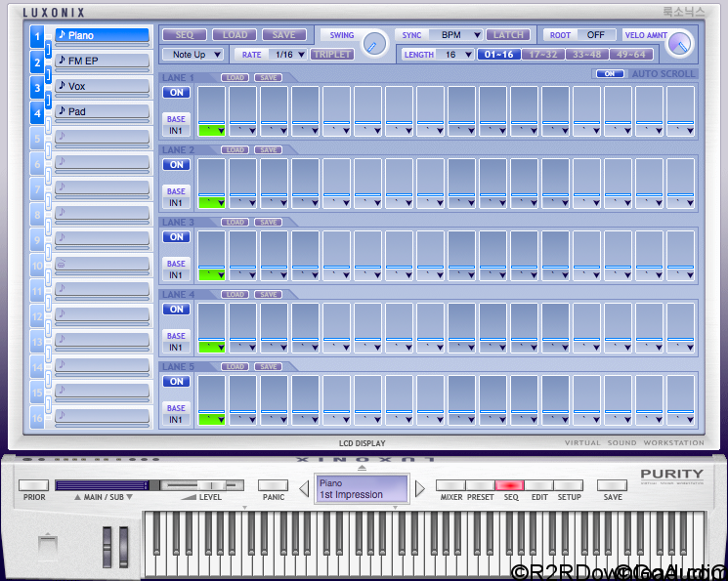
Task: Open the SYNC BPM dropdown
Action: [x=455, y=35]
